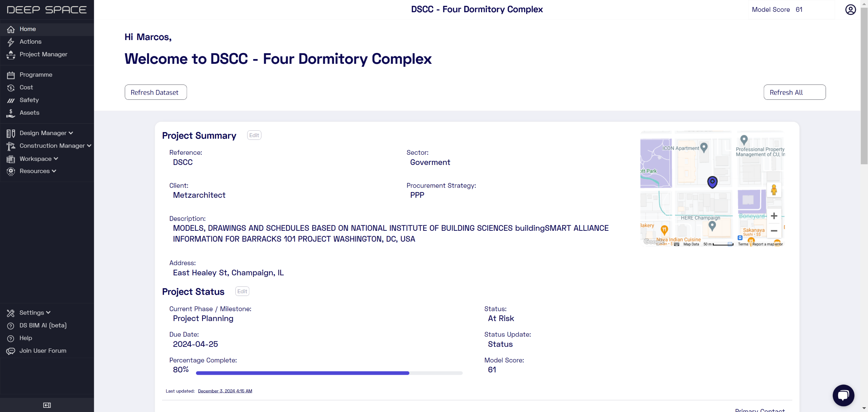The height and width of the screenshot is (412, 868).
Task: Zoom in on the map
Action: (774, 216)
